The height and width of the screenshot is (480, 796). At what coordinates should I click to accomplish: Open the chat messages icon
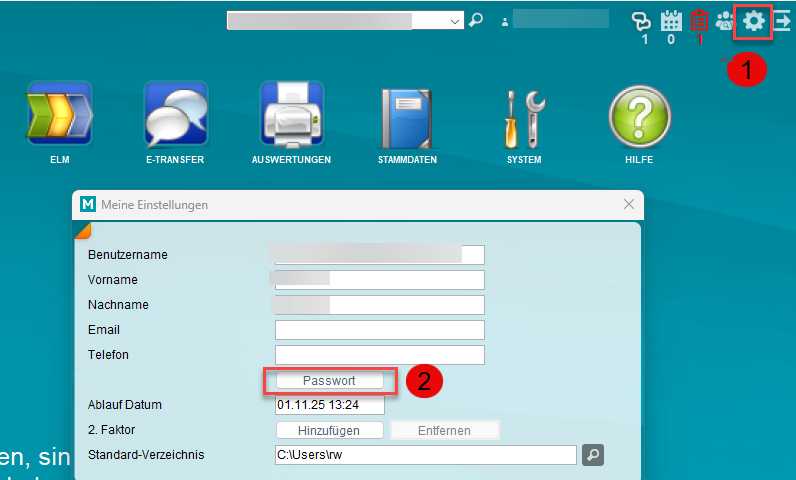click(642, 21)
